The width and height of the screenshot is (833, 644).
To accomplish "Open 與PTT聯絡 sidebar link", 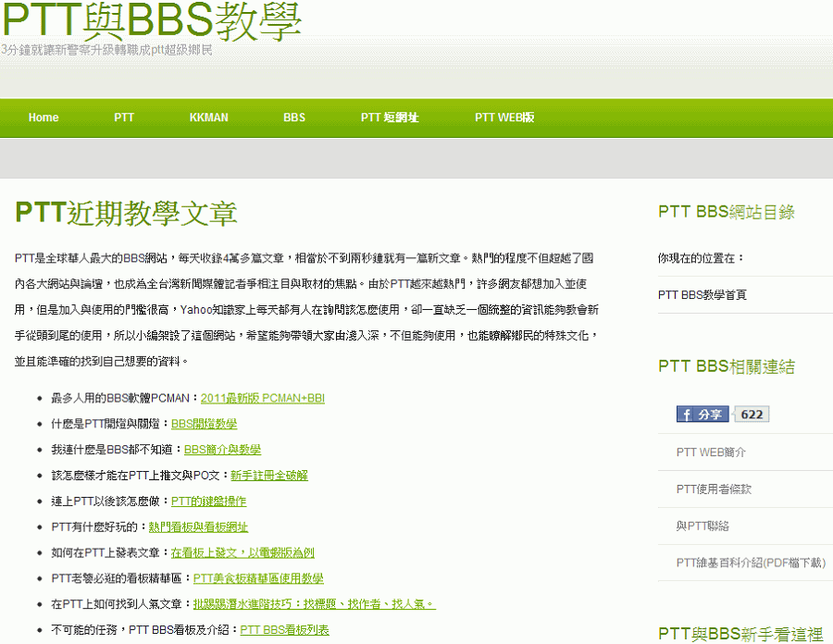I will 702,526.
